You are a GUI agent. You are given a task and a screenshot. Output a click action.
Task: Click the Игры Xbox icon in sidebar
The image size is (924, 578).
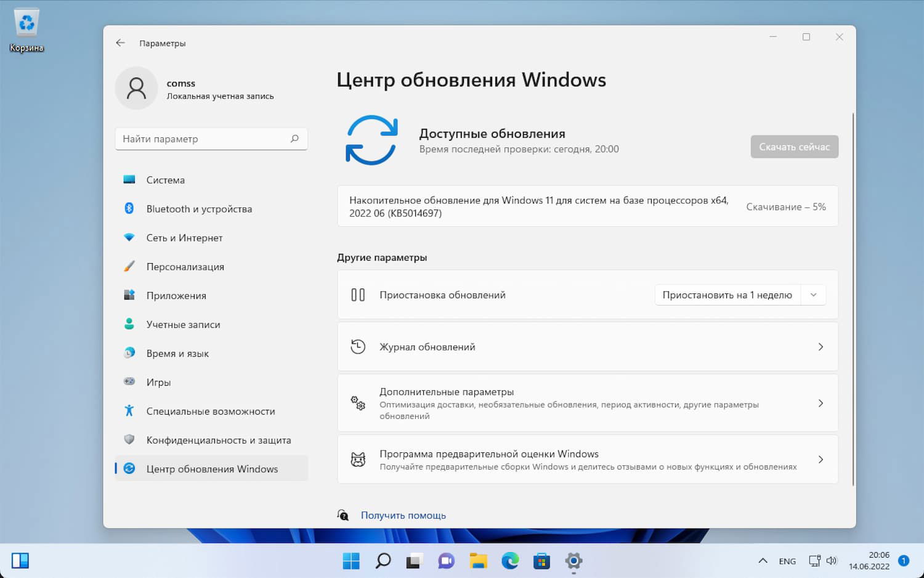[x=129, y=382]
